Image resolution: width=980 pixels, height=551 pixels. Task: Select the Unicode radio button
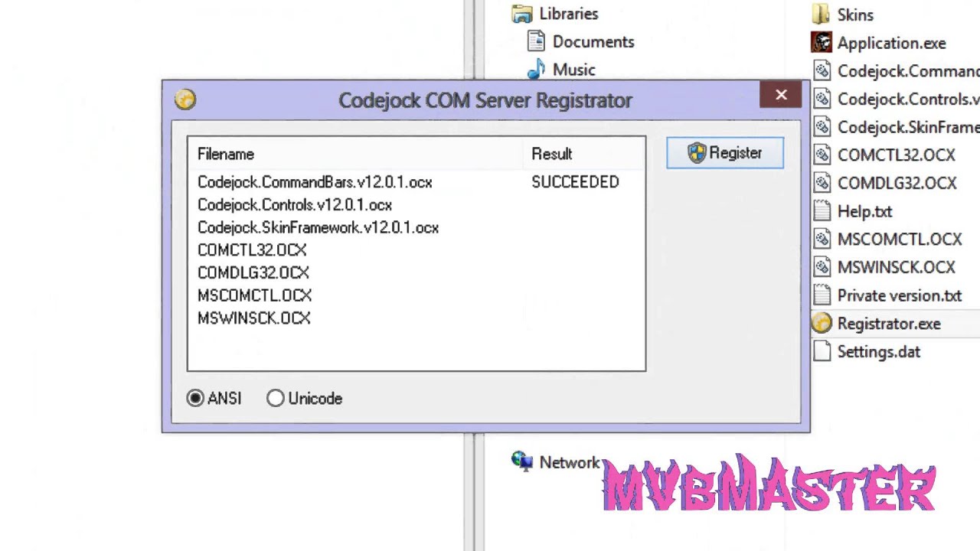[305, 399]
